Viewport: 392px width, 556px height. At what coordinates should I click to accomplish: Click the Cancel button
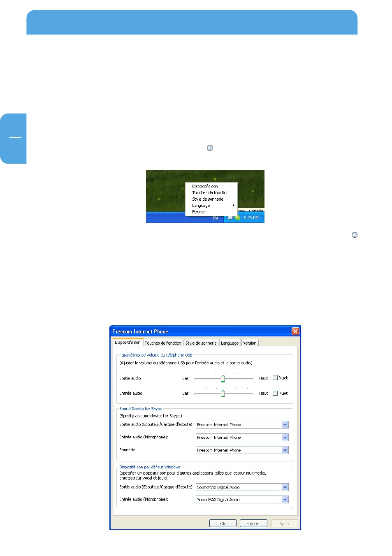(253, 524)
